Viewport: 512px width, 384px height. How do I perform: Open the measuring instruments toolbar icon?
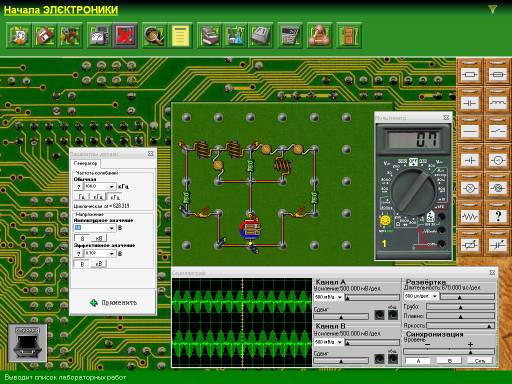[x=99, y=35]
